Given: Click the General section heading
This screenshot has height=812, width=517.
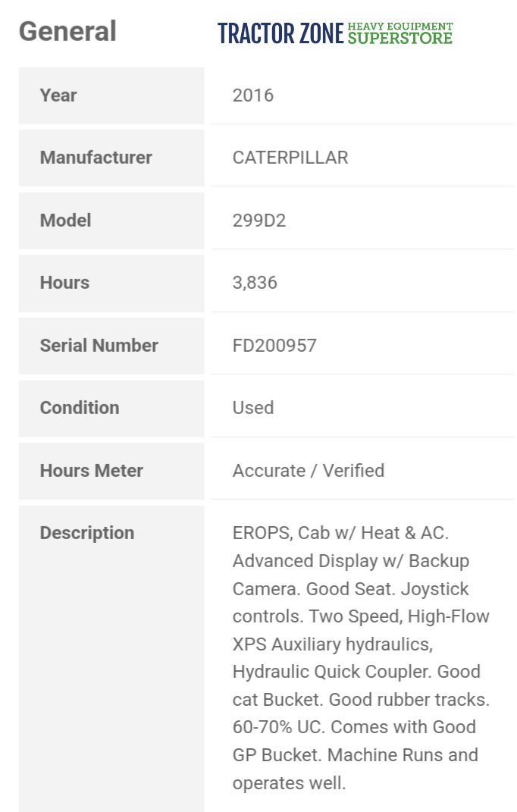Looking at the screenshot, I should (x=67, y=32).
